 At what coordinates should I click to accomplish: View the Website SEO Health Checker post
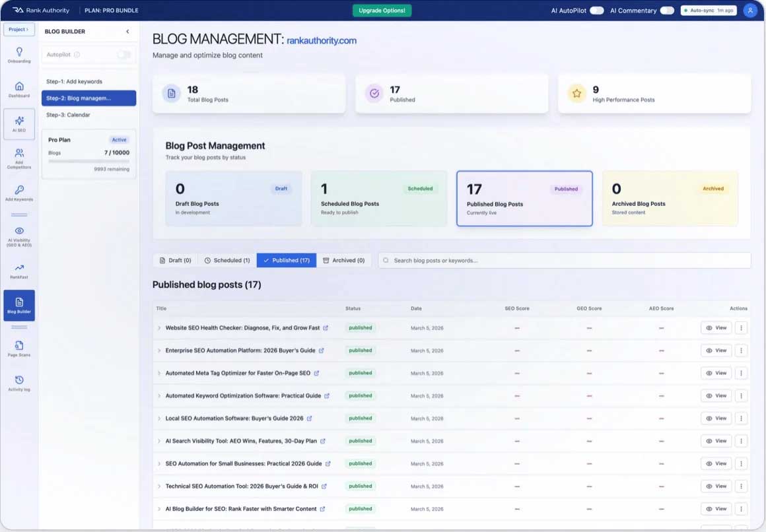point(716,328)
